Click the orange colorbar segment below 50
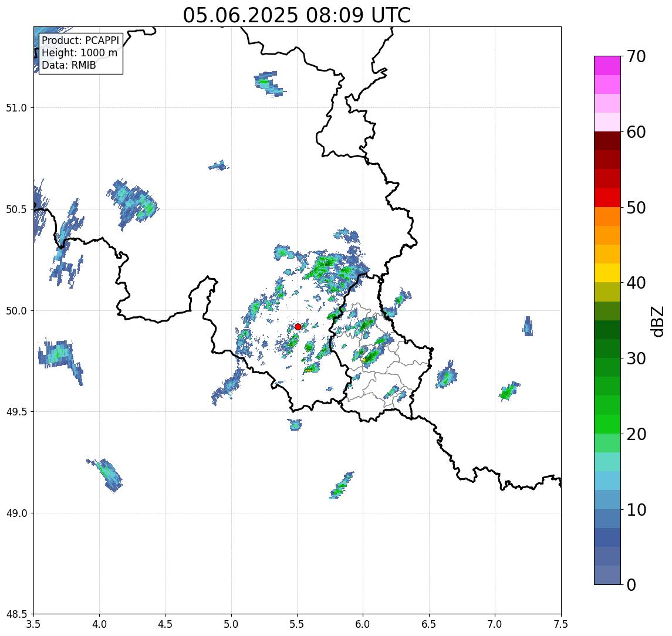 [607, 216]
